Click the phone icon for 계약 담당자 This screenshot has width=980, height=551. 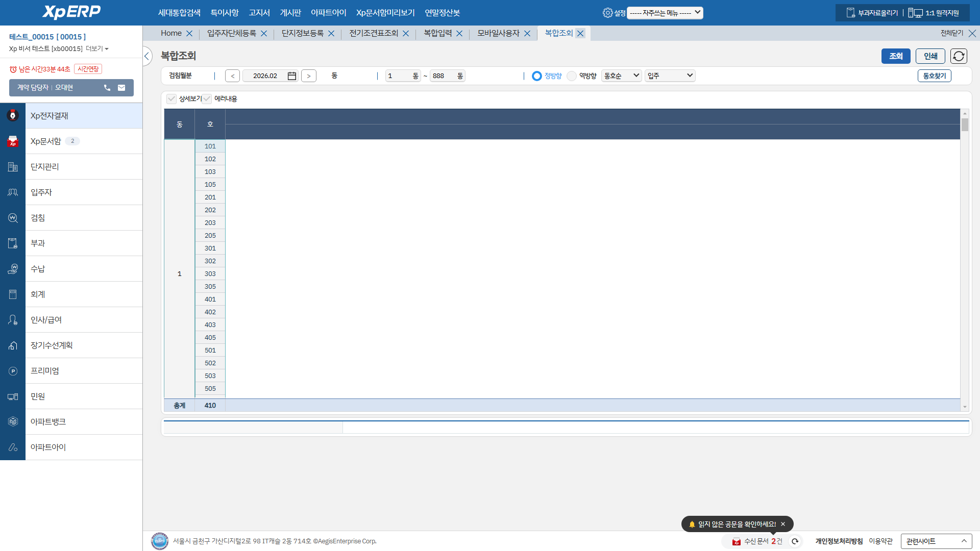click(x=107, y=88)
